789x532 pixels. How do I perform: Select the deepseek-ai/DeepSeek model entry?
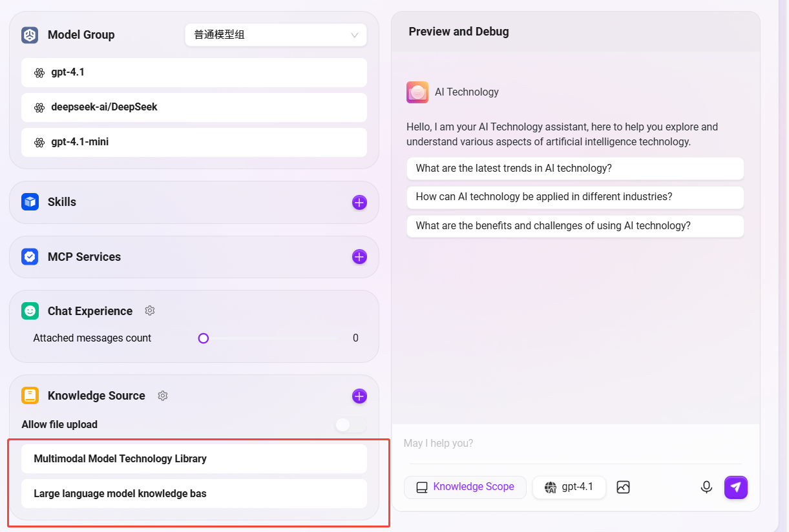tap(194, 108)
